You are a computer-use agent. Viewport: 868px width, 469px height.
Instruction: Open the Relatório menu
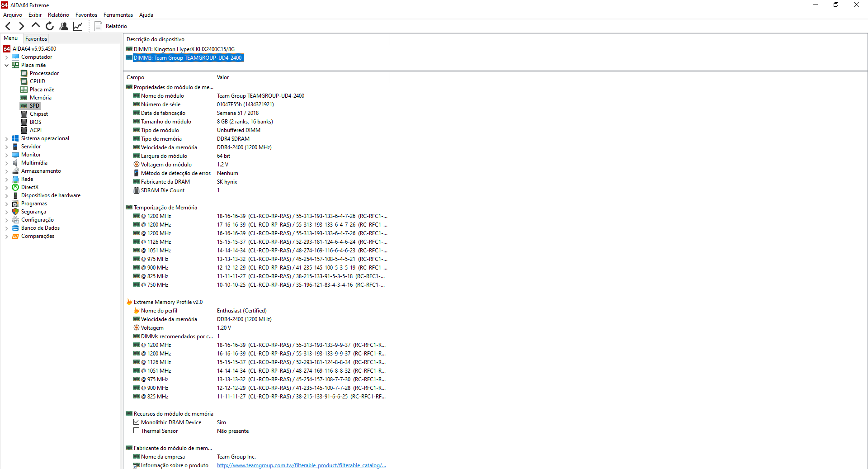tap(58, 15)
